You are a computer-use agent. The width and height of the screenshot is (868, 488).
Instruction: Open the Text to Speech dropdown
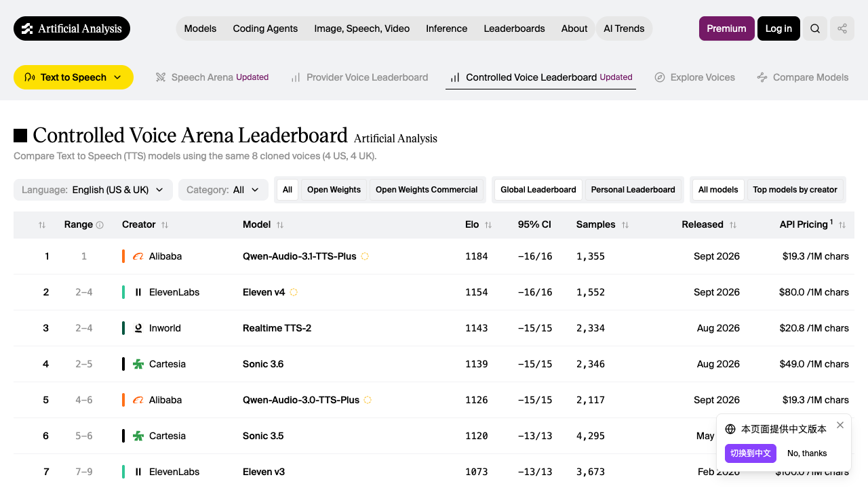point(73,77)
